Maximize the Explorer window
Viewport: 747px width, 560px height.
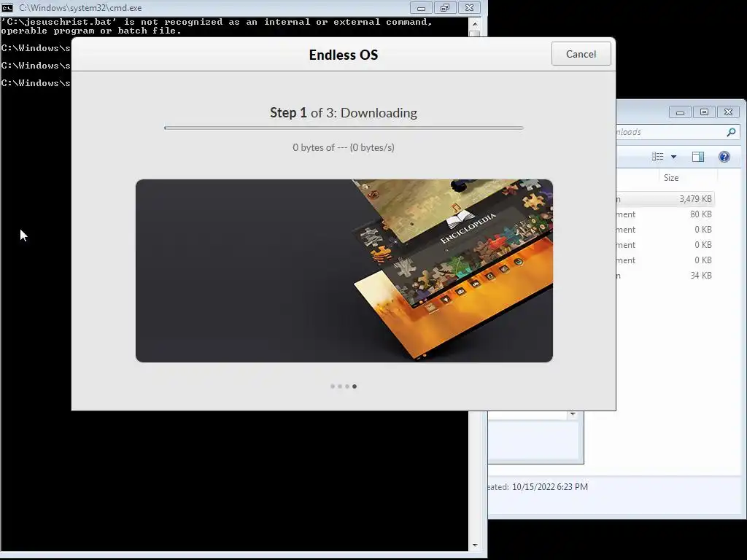tap(704, 112)
